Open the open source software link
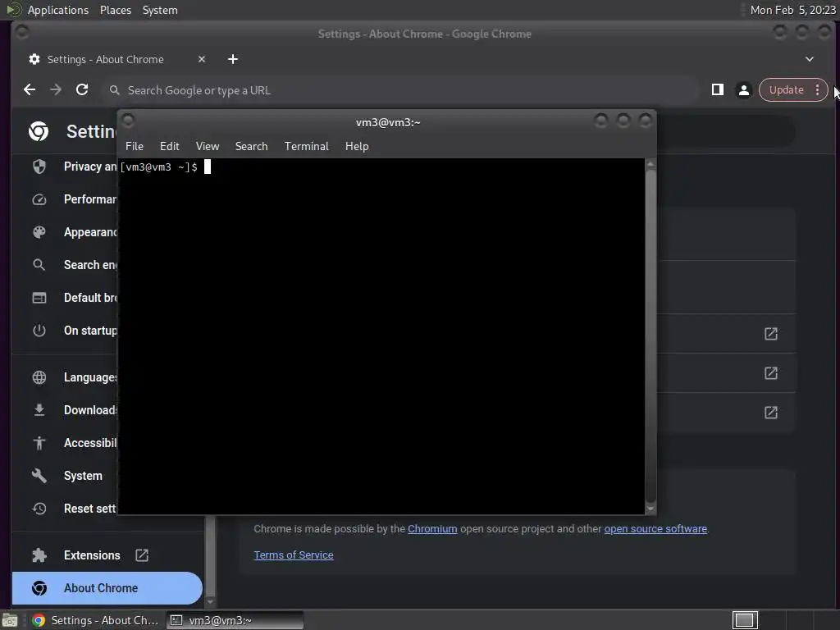 [655, 529]
